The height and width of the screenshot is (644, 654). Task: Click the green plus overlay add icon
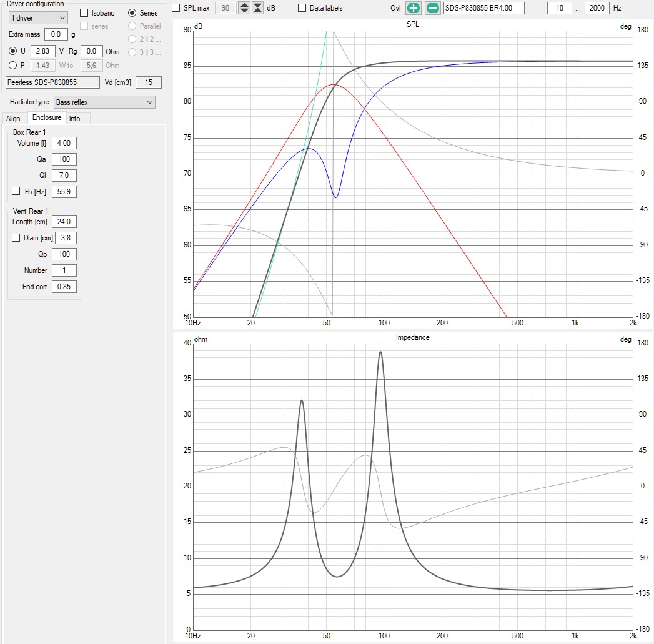click(414, 8)
